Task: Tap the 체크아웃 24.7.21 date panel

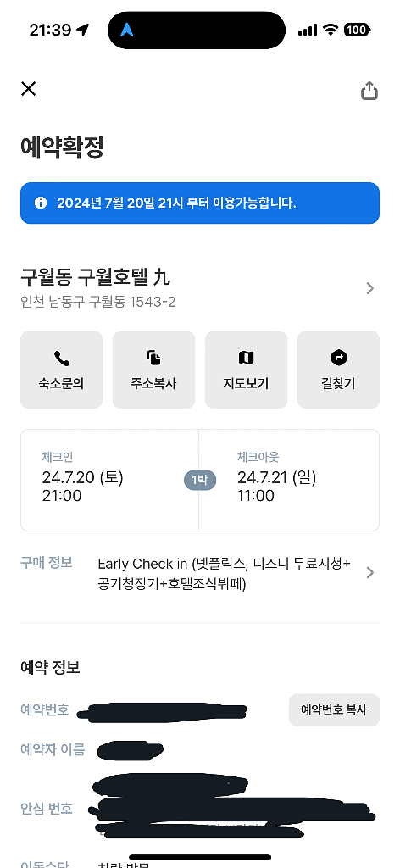Action: click(x=289, y=480)
